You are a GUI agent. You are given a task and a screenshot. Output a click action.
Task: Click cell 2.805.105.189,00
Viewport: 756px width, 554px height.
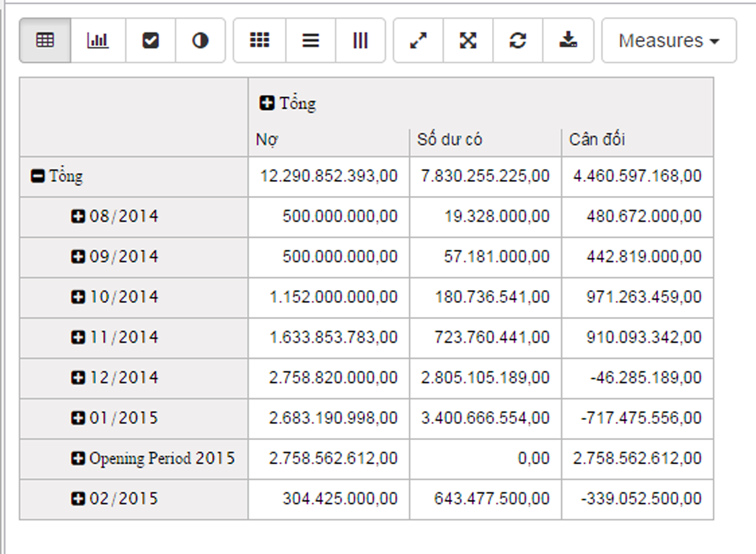click(x=485, y=377)
